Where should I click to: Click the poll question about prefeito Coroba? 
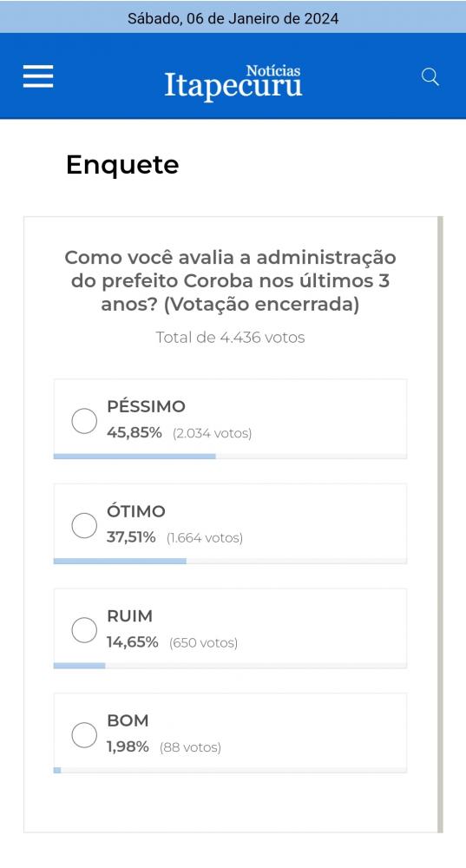point(230,280)
